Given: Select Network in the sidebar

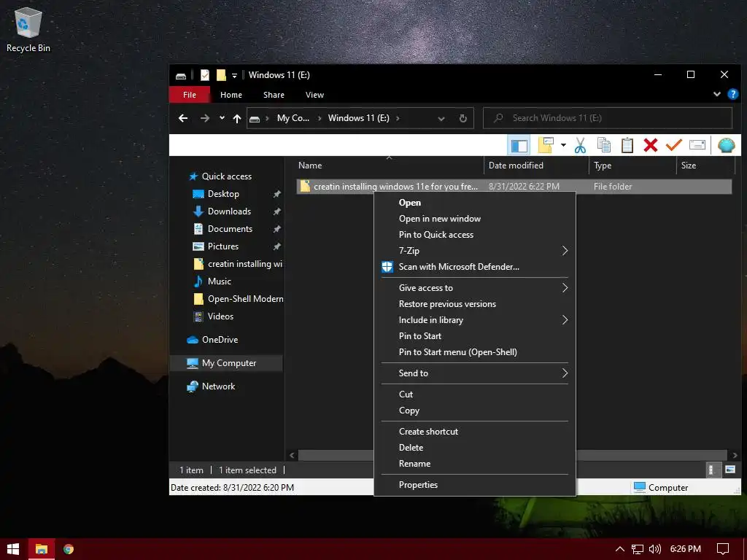Looking at the screenshot, I should point(218,386).
